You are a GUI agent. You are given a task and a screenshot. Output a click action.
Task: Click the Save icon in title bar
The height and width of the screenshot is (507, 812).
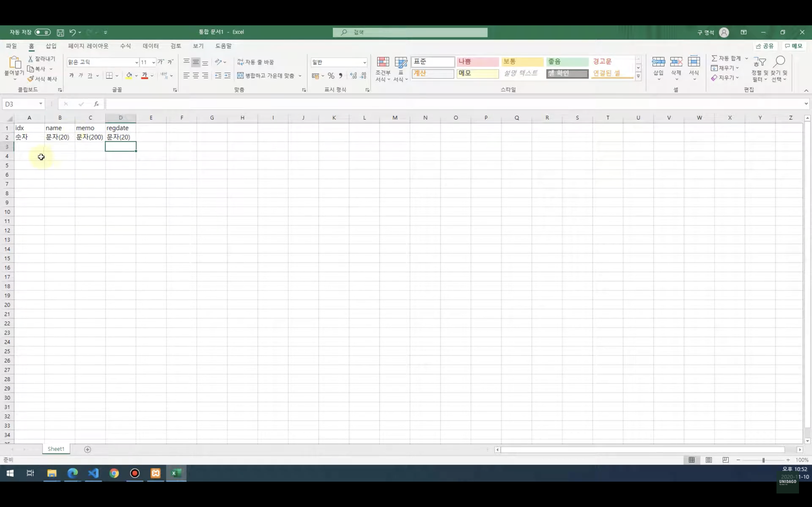tap(60, 32)
